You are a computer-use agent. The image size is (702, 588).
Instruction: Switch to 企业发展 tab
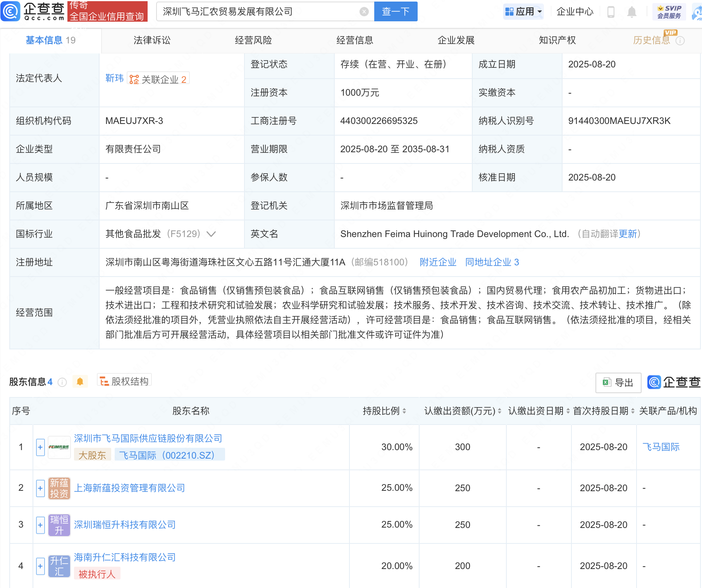pos(456,40)
